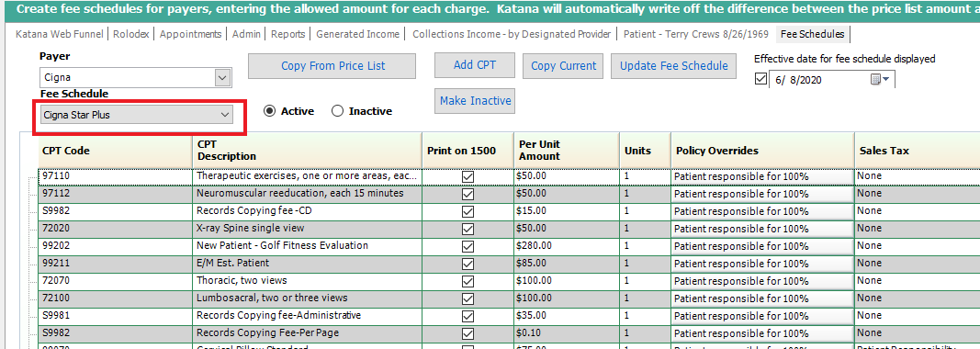Image resolution: width=980 pixels, height=349 pixels.
Task: Toggle the effective date checkbox
Action: click(761, 79)
